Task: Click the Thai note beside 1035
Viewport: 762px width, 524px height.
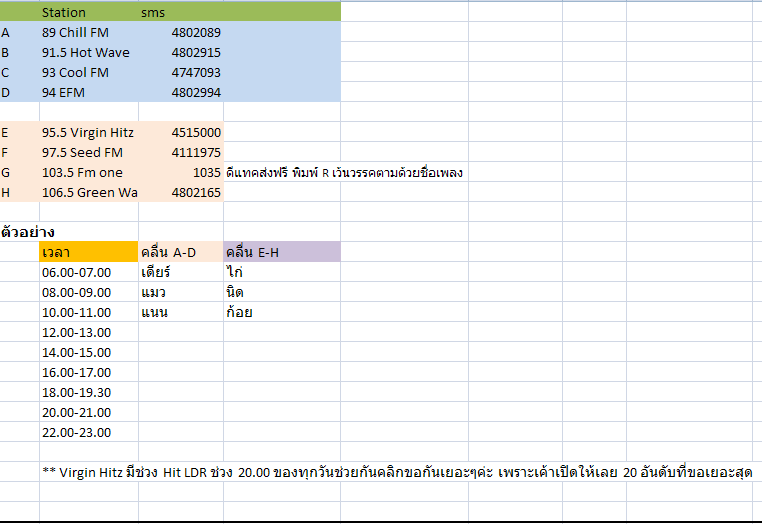Action: (x=344, y=173)
